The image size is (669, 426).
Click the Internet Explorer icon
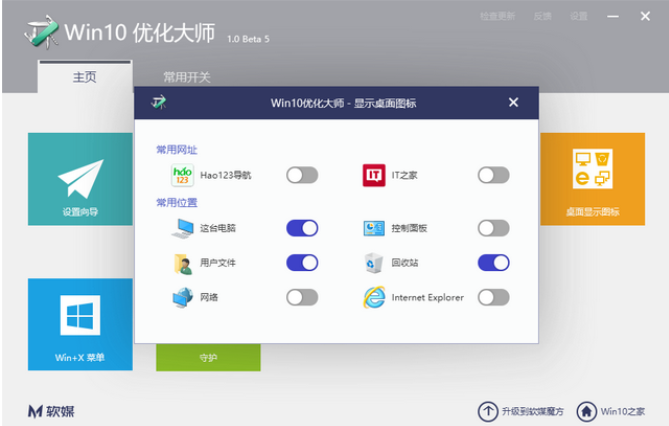[373, 297]
